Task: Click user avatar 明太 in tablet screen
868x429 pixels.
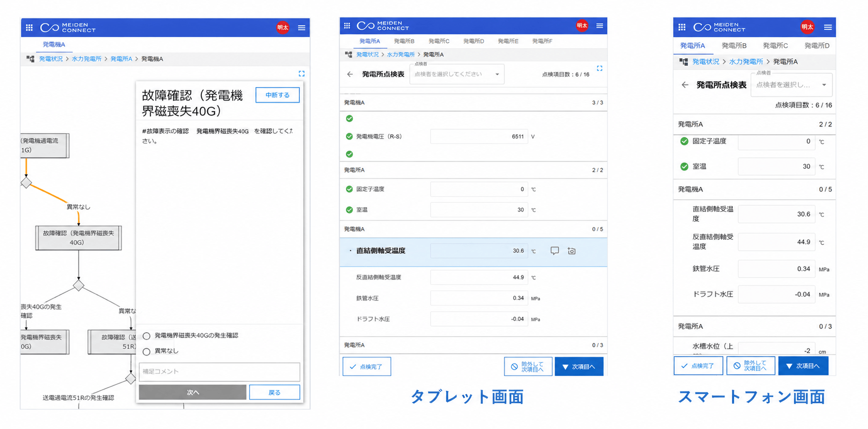Action: tap(582, 26)
